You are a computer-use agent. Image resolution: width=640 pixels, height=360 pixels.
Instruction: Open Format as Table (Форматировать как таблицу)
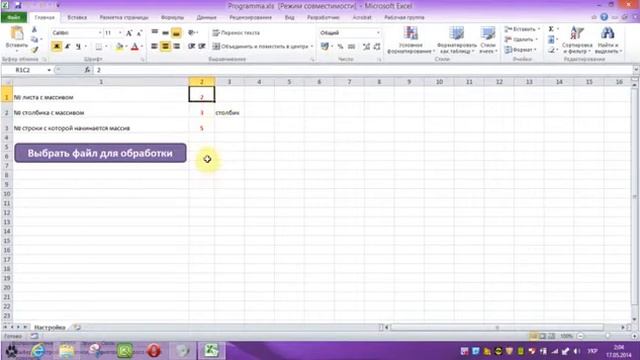[456, 40]
